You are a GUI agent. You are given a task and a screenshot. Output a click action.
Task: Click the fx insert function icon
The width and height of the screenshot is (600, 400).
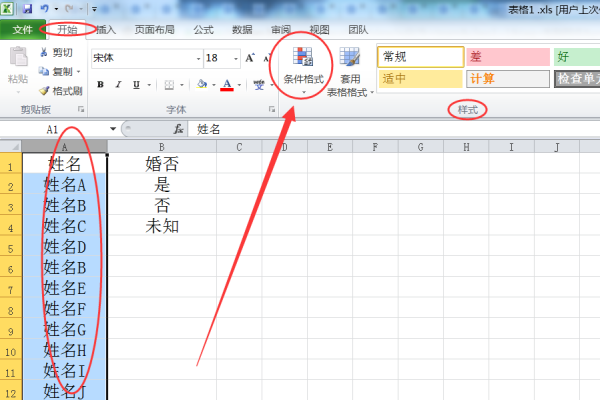(178, 129)
